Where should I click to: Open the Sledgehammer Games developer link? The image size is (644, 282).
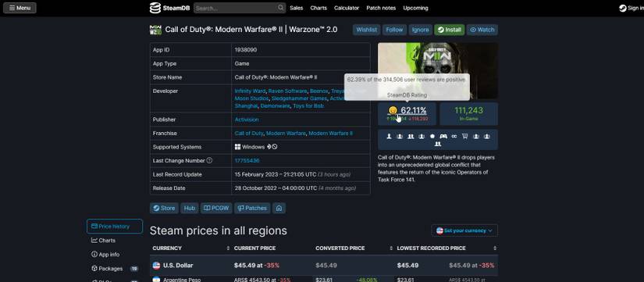click(x=299, y=98)
